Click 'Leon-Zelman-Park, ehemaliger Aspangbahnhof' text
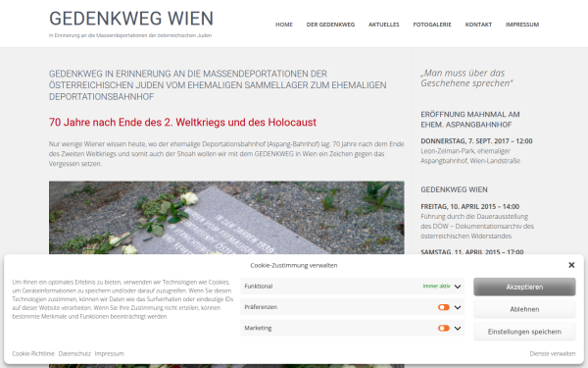Viewport: 588px width, 368px height. click(x=470, y=156)
